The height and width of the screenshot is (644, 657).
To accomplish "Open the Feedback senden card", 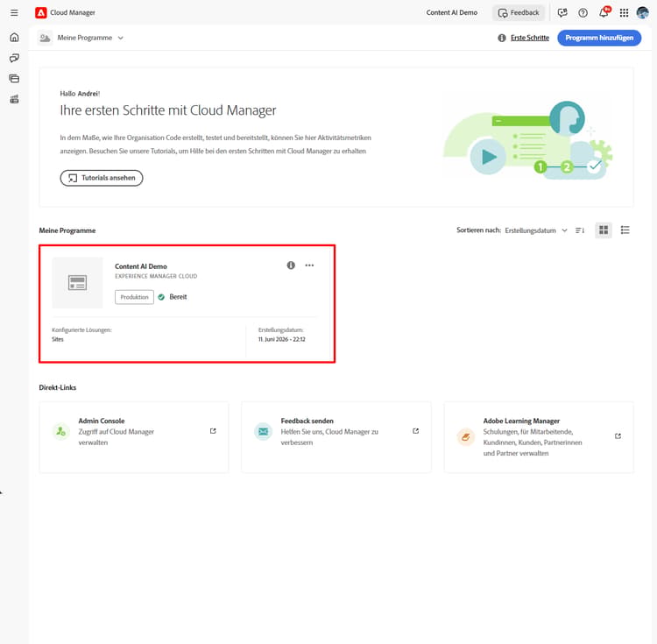I will click(336, 437).
